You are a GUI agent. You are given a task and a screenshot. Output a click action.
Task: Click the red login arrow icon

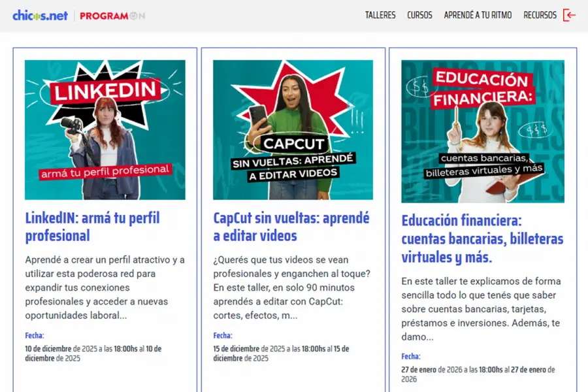(x=570, y=15)
